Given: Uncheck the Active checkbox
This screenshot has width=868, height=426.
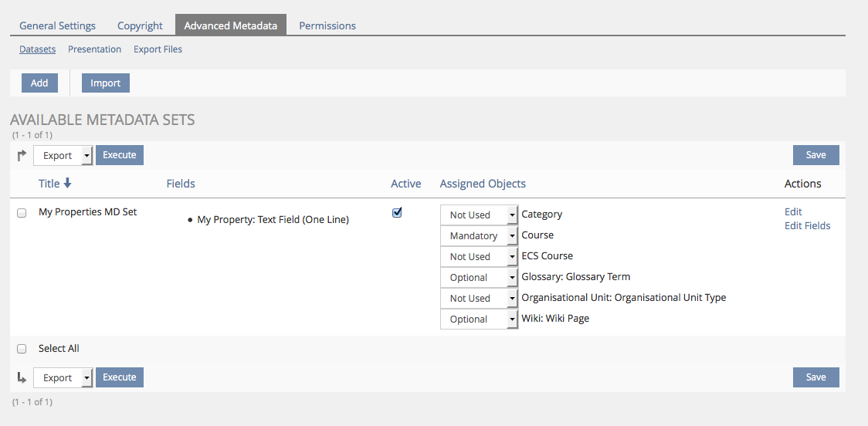Looking at the screenshot, I should (397, 213).
